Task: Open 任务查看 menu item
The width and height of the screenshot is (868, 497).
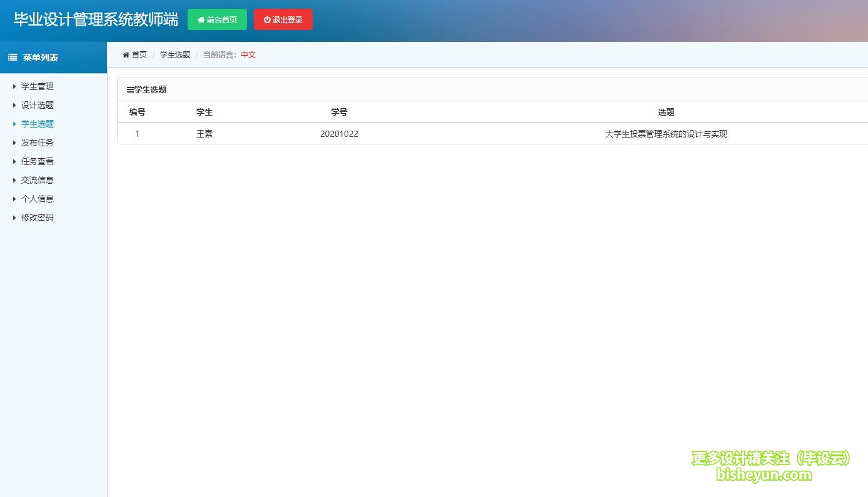Action: click(x=38, y=161)
